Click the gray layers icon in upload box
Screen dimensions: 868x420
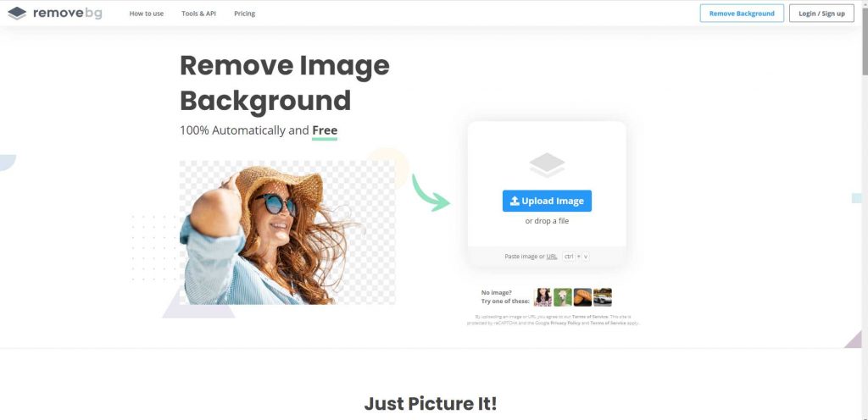[x=547, y=165]
